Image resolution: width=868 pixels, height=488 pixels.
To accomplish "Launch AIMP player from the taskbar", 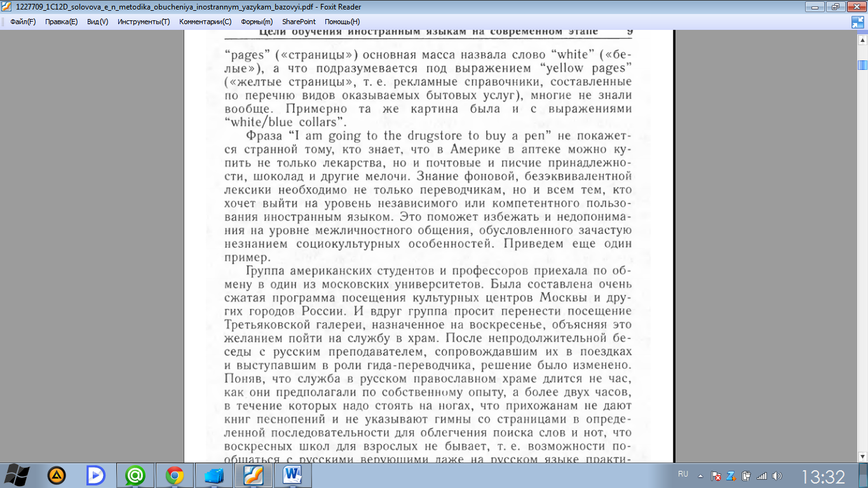I will click(57, 475).
